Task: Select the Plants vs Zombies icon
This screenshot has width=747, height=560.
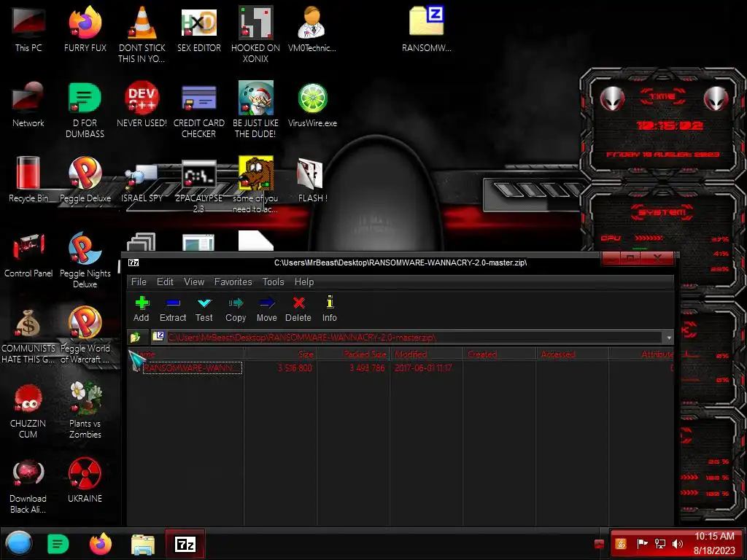Action: [85, 411]
